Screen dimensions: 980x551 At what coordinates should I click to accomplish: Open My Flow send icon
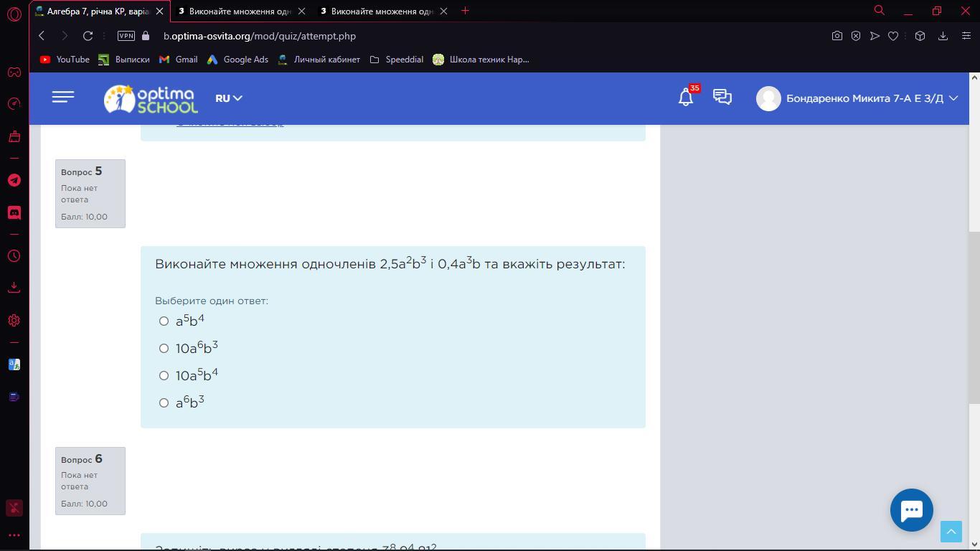[875, 36]
